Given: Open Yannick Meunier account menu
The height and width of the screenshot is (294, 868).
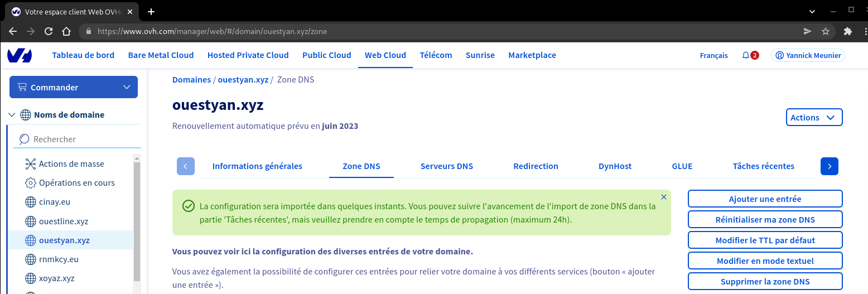Looking at the screenshot, I should click(808, 55).
